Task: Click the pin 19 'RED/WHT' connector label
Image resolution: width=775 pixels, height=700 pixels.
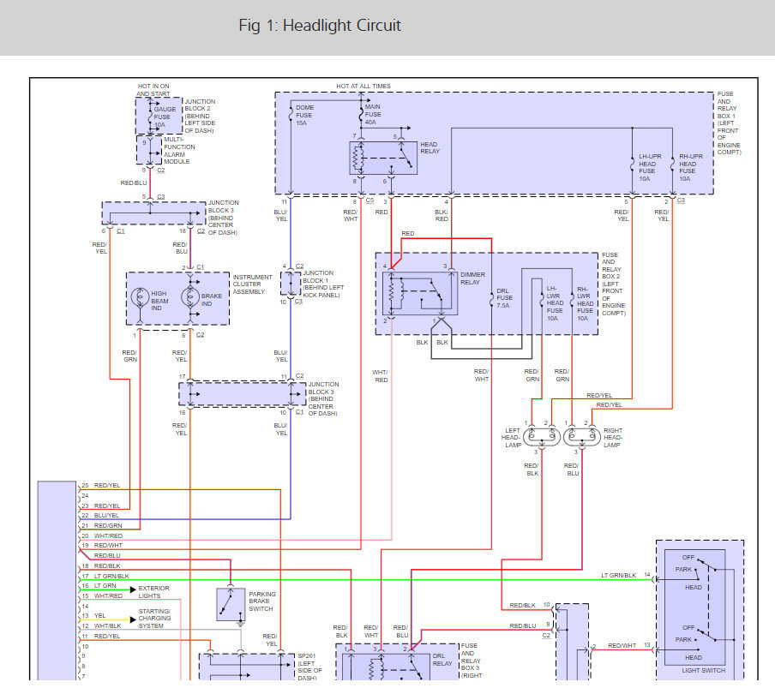Action: click(x=108, y=546)
